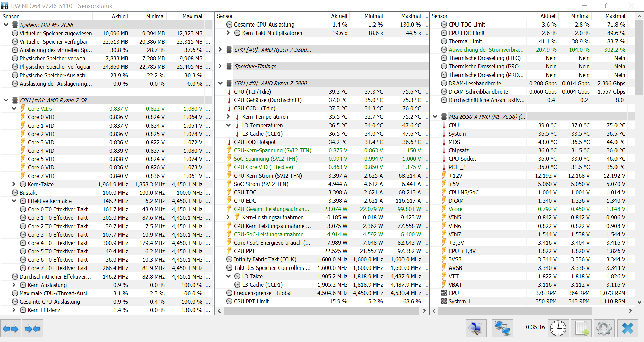Image resolution: width=644 pixels, height=342 pixels.
Task: Select the Abweichung der Stromverbra... row
Action: coord(533,50)
